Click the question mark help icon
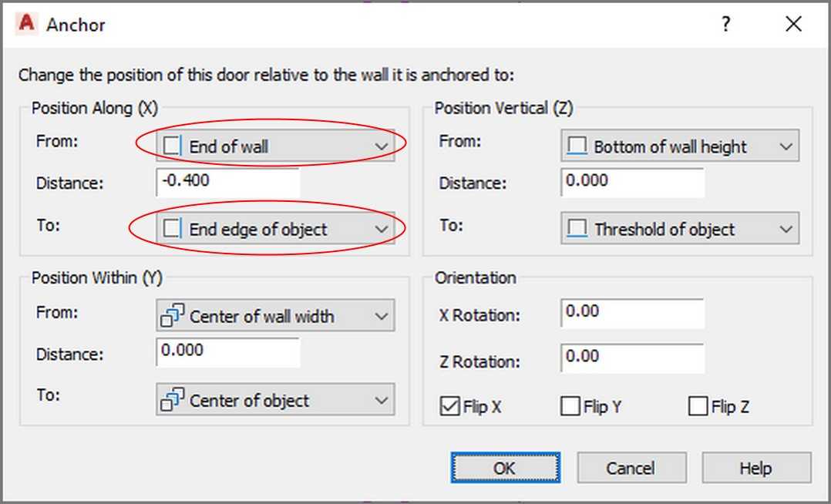The height and width of the screenshot is (504, 831). point(725,24)
